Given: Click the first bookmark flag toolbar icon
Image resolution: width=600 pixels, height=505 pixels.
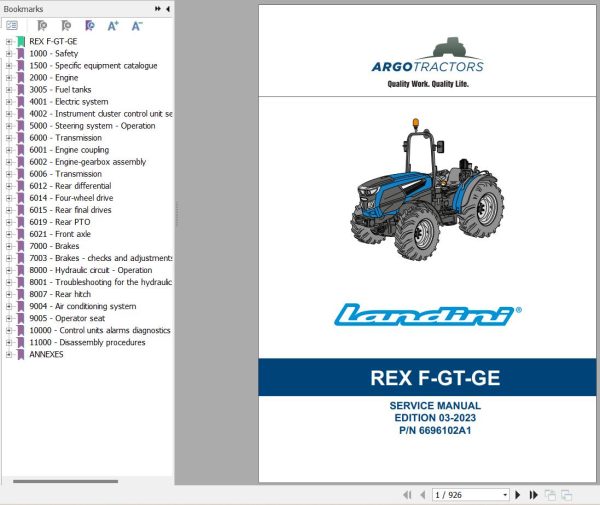Looking at the screenshot, I should pyautogui.click(x=42, y=26).
